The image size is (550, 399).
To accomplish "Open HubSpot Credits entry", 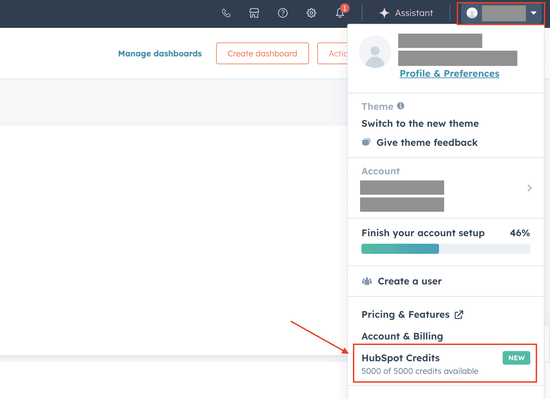I will pos(445,363).
